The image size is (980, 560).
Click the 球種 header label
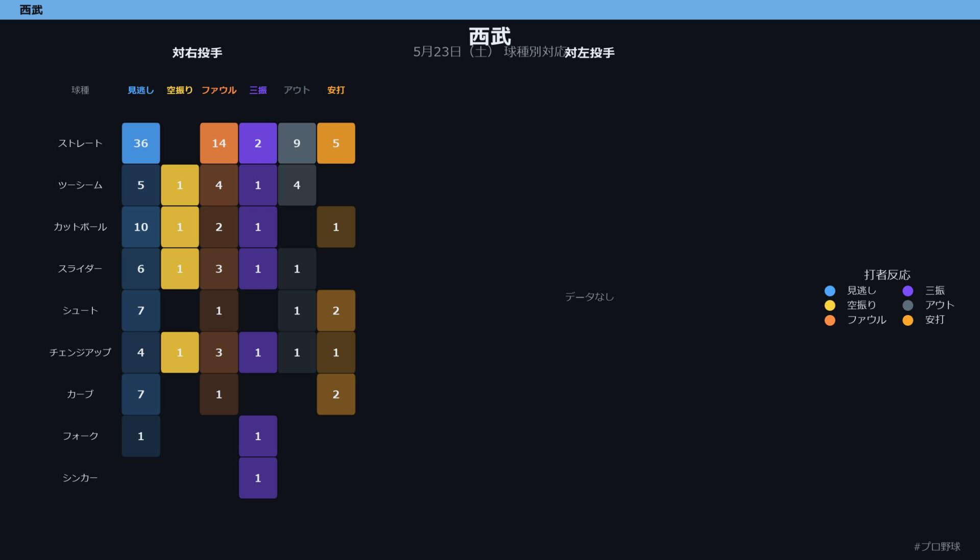coord(80,90)
